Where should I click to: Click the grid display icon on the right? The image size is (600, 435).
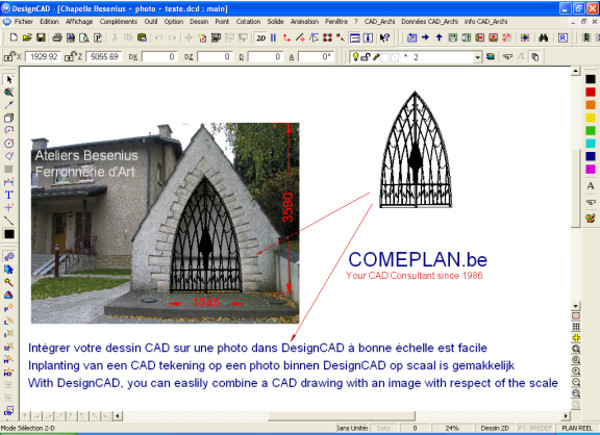(x=576, y=327)
